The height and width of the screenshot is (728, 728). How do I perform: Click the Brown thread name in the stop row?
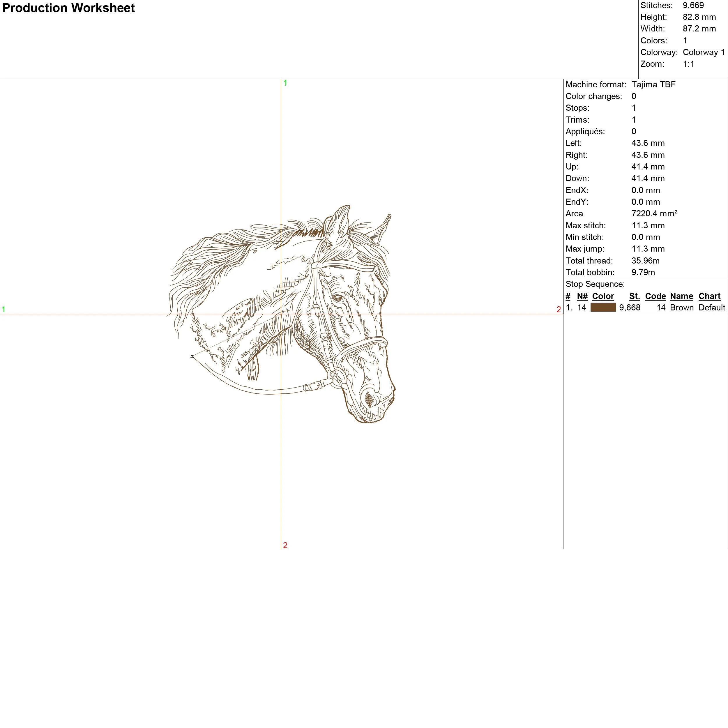pyautogui.click(x=682, y=308)
